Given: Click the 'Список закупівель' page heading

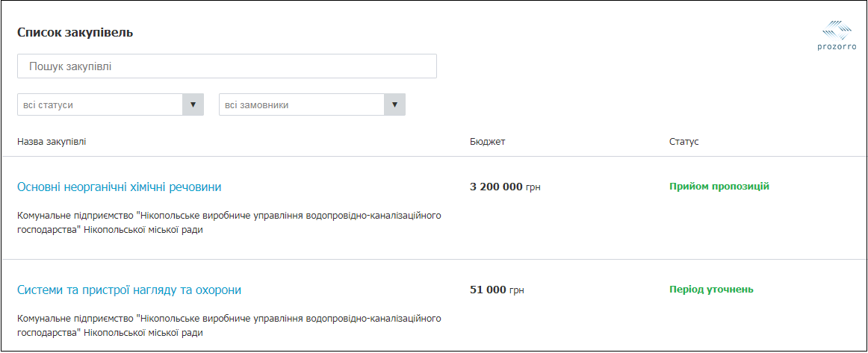Looking at the screenshot, I should (75, 33).
